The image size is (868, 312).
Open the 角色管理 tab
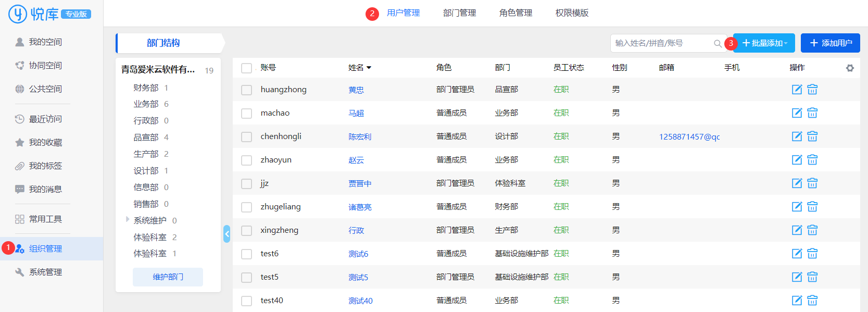[515, 13]
